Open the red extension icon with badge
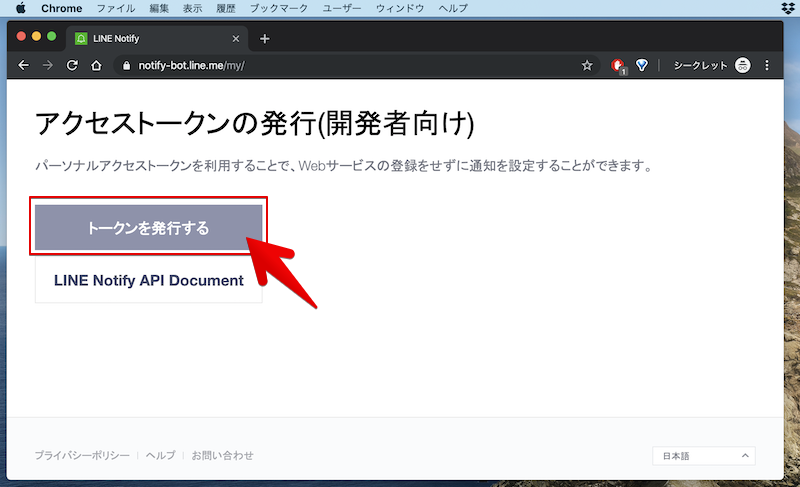800x487 pixels. pyautogui.click(x=618, y=65)
